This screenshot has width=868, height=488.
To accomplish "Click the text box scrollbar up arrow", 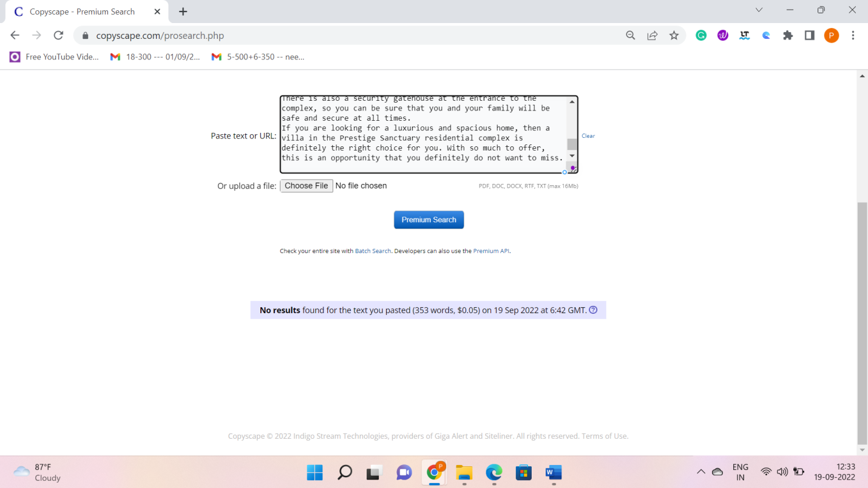I will 572,101.
